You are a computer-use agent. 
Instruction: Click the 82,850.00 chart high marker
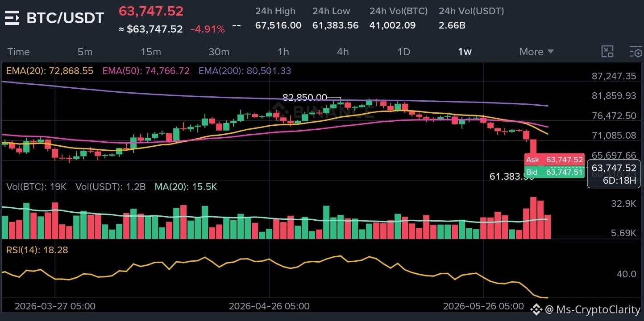(x=305, y=97)
